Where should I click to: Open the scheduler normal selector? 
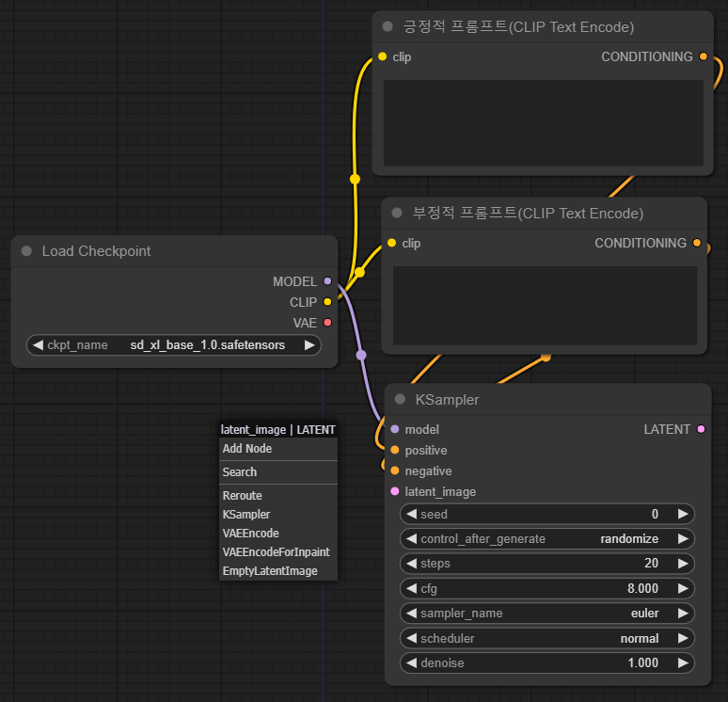pyautogui.click(x=546, y=638)
